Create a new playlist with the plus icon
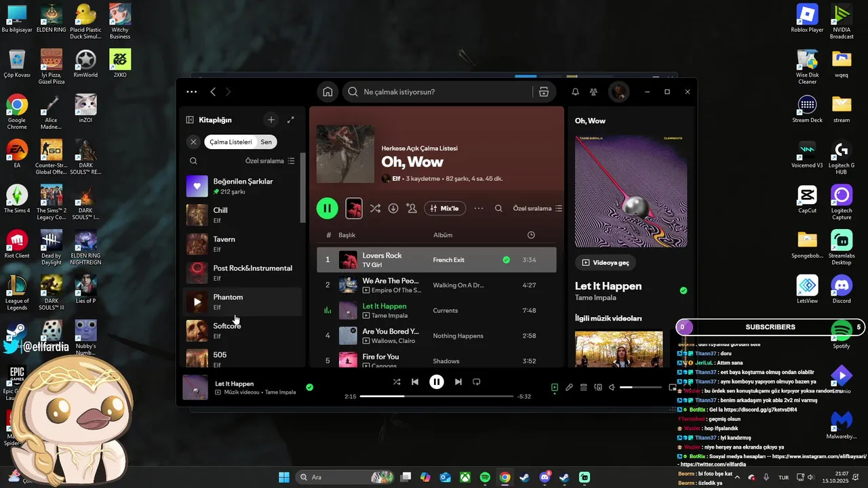 tap(271, 119)
